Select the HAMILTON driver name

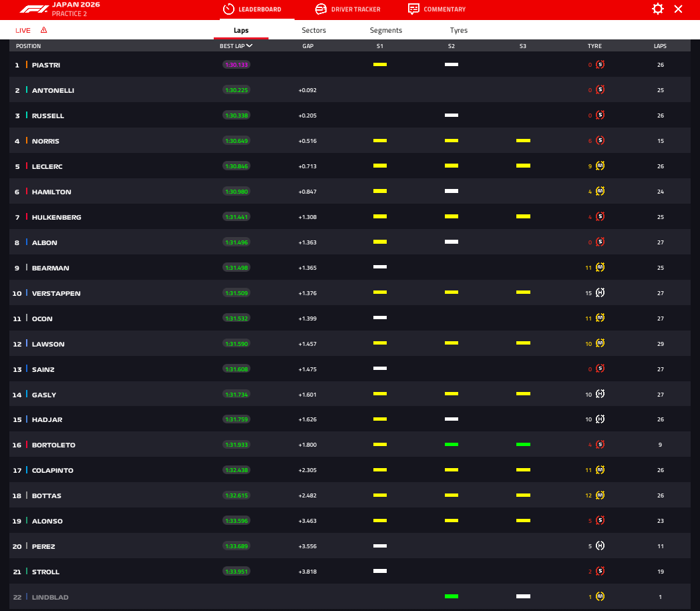pos(51,192)
